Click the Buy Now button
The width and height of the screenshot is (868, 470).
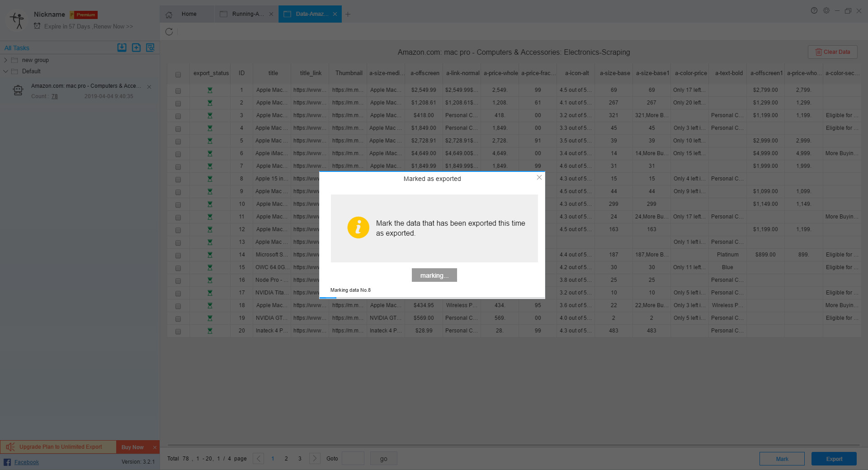point(132,447)
